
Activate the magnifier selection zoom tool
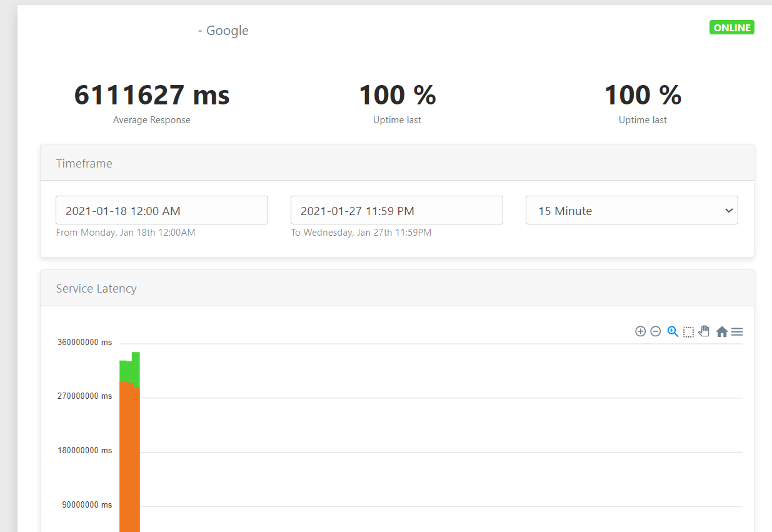tap(673, 331)
